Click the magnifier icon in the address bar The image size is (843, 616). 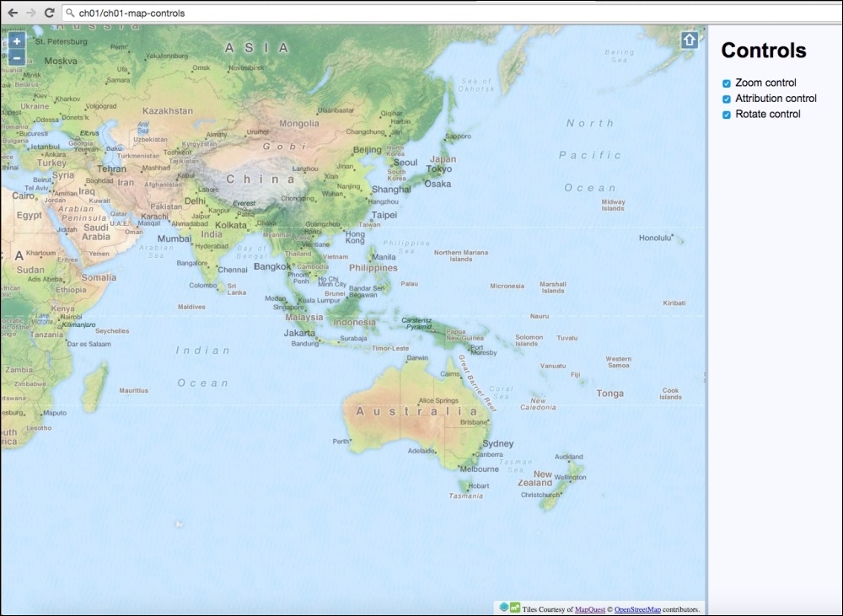pos(69,13)
